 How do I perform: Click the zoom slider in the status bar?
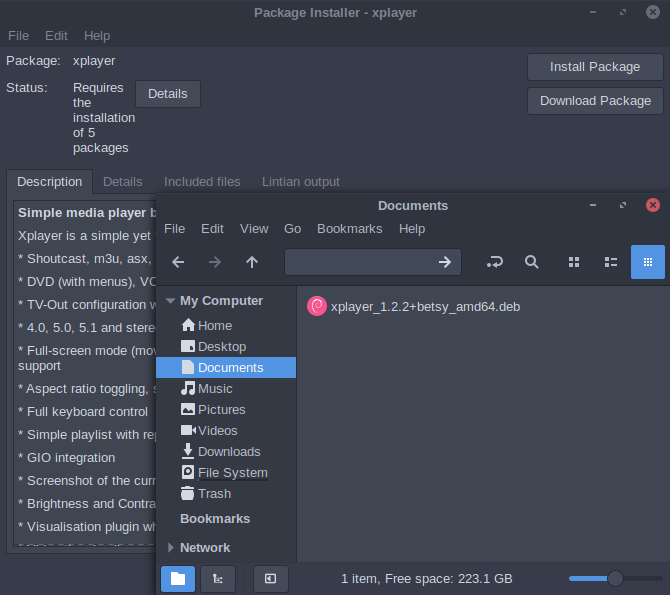615,579
